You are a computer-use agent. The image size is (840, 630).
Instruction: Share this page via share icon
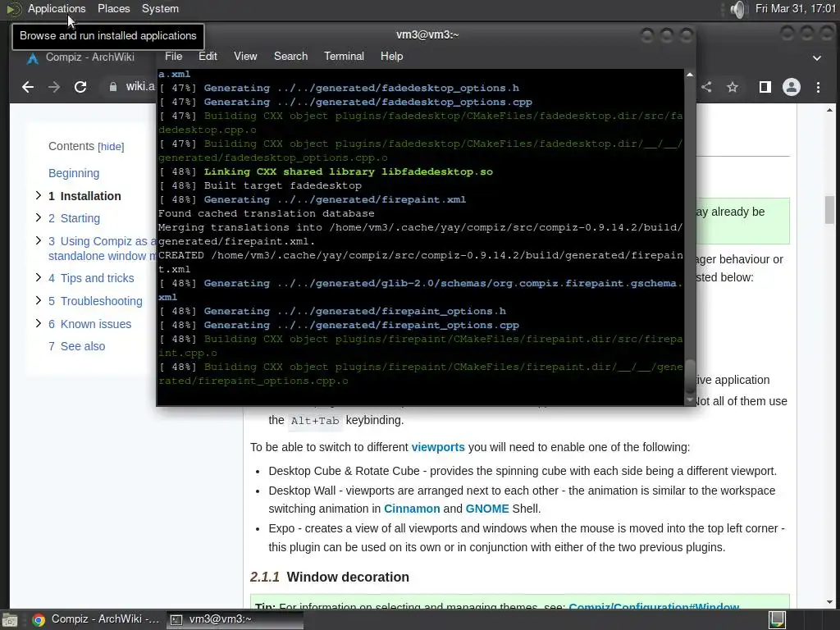coord(706,87)
